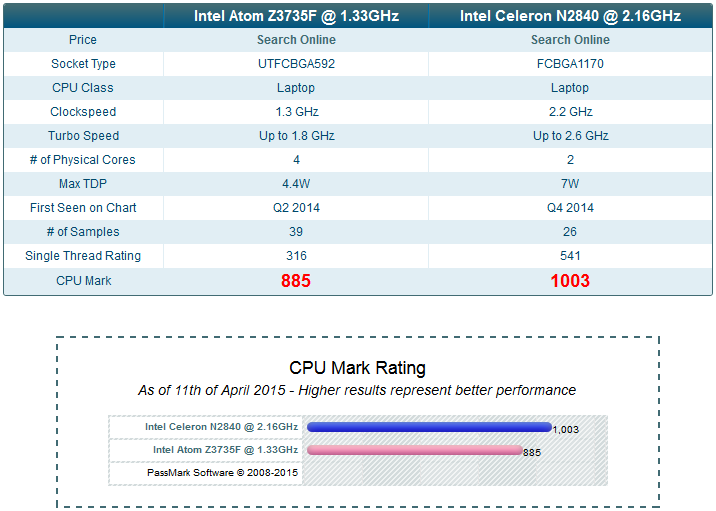Screen dimensions: 716x511
Task: Select the red 1003 CPU Mark score
Action: tap(570, 281)
